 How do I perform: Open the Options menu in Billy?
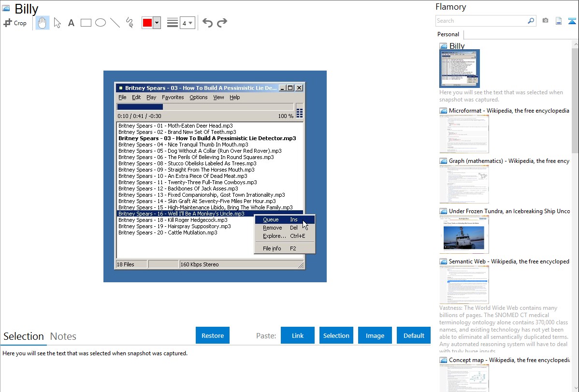pyautogui.click(x=198, y=97)
